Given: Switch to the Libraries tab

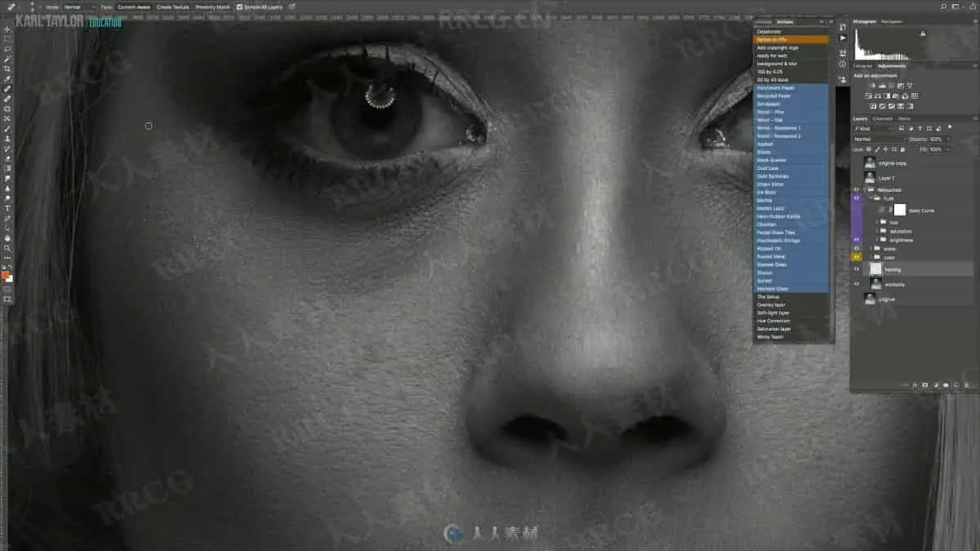Looking at the screenshot, I should [863, 65].
